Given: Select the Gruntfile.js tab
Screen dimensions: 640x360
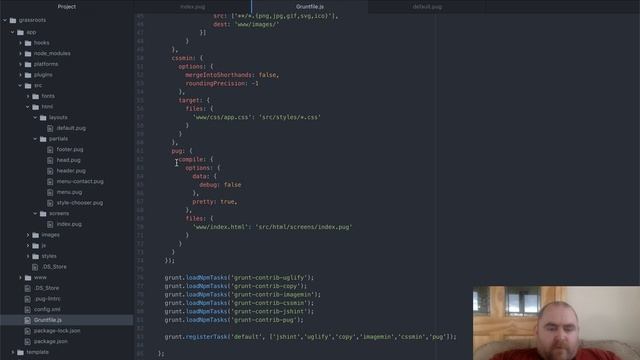Looking at the screenshot, I should click(310, 7).
